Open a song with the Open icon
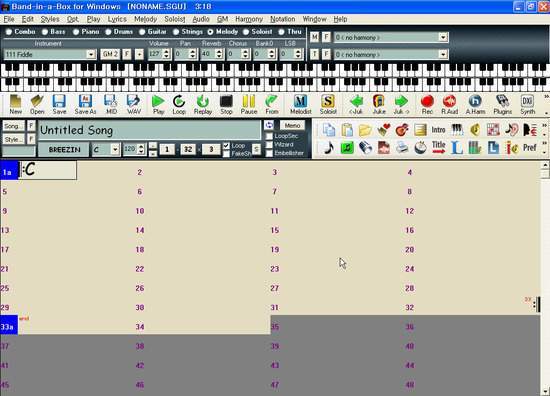 [37, 104]
